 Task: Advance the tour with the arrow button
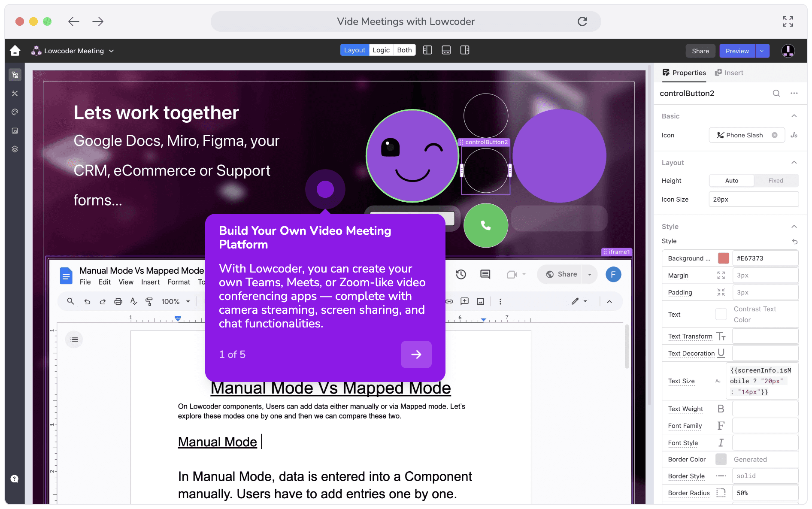(x=416, y=354)
